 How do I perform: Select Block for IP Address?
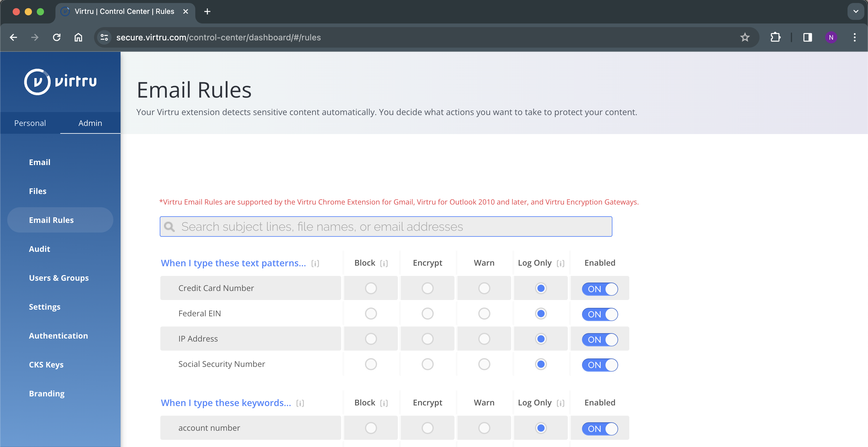click(371, 339)
